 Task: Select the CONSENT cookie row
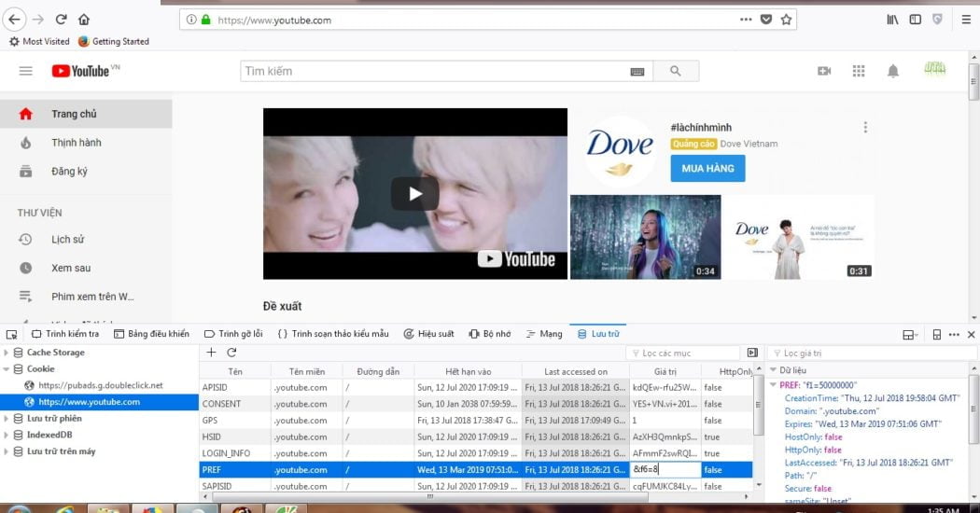(476, 404)
